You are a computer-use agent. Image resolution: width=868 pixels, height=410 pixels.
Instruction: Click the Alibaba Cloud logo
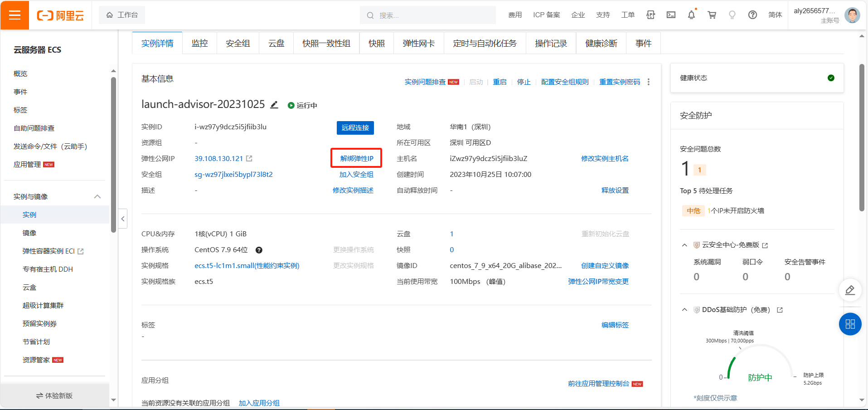click(x=60, y=15)
